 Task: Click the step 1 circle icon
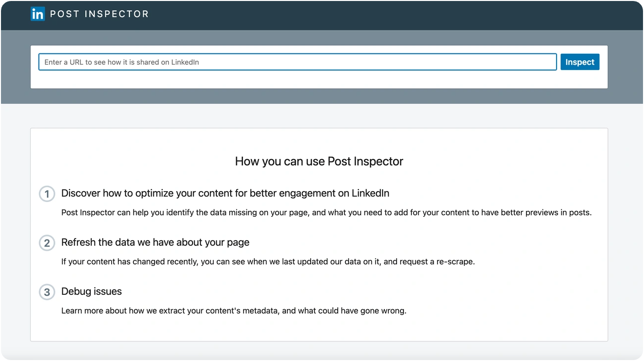(x=47, y=194)
